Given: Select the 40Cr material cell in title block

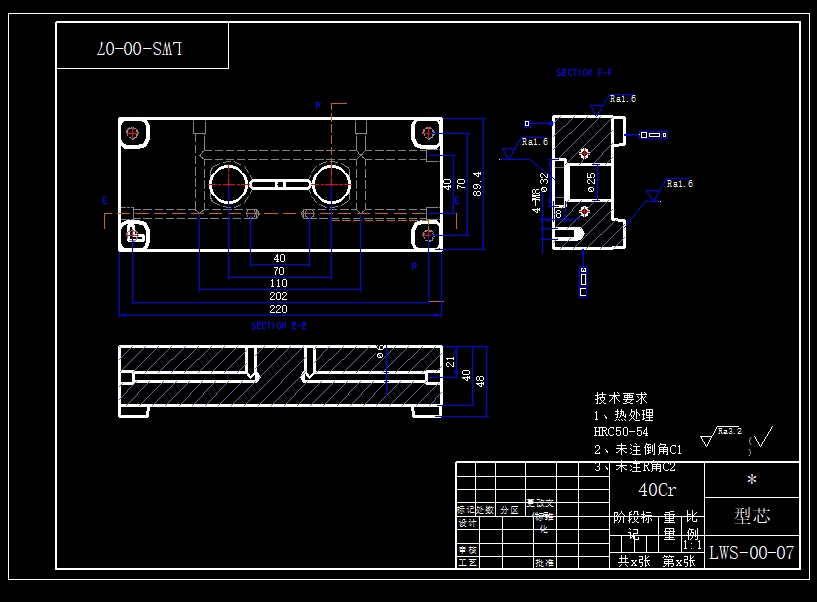Looking at the screenshot, I should point(657,490).
